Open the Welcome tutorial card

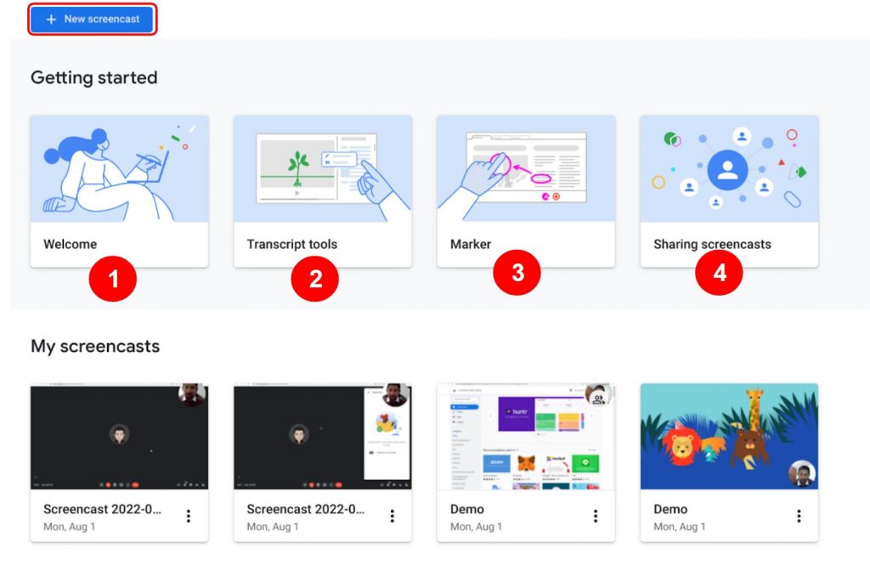coord(119,191)
